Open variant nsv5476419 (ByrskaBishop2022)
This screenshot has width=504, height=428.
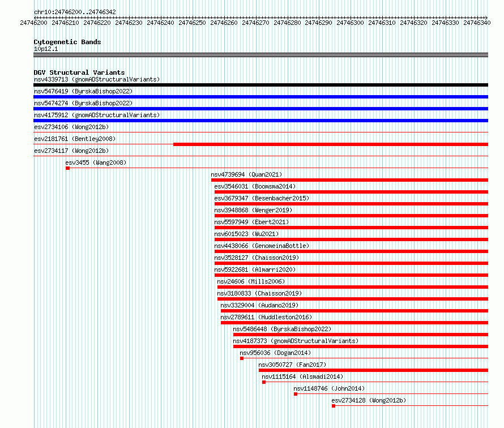click(83, 91)
